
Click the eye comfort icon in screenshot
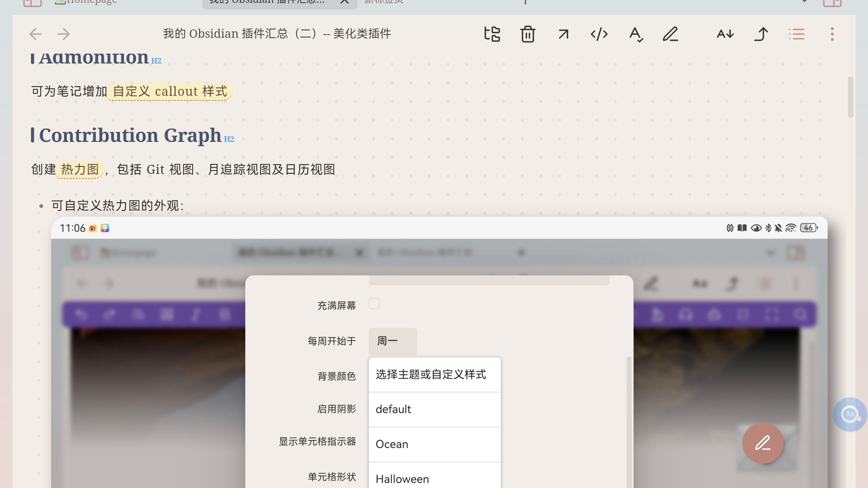coord(756,228)
